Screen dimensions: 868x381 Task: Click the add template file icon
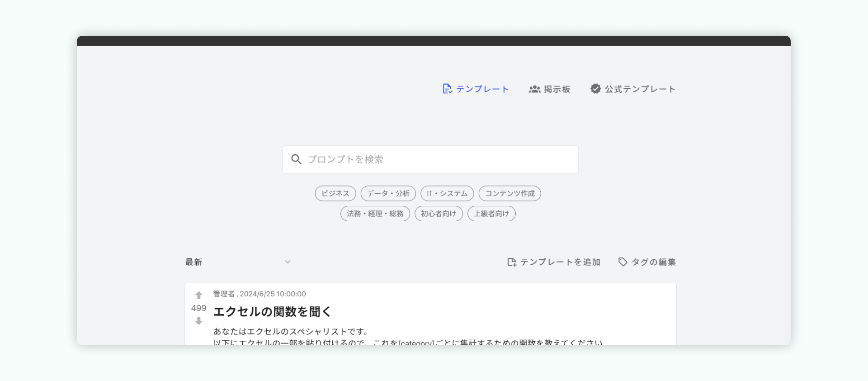(x=512, y=262)
